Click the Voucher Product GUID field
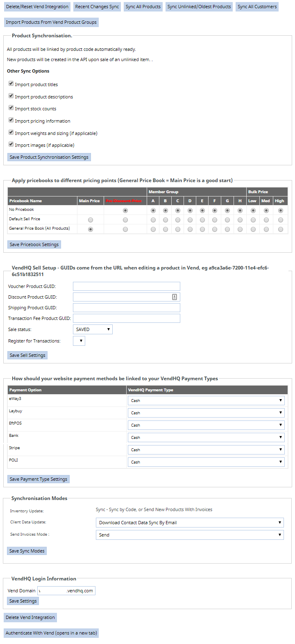 [126, 286]
